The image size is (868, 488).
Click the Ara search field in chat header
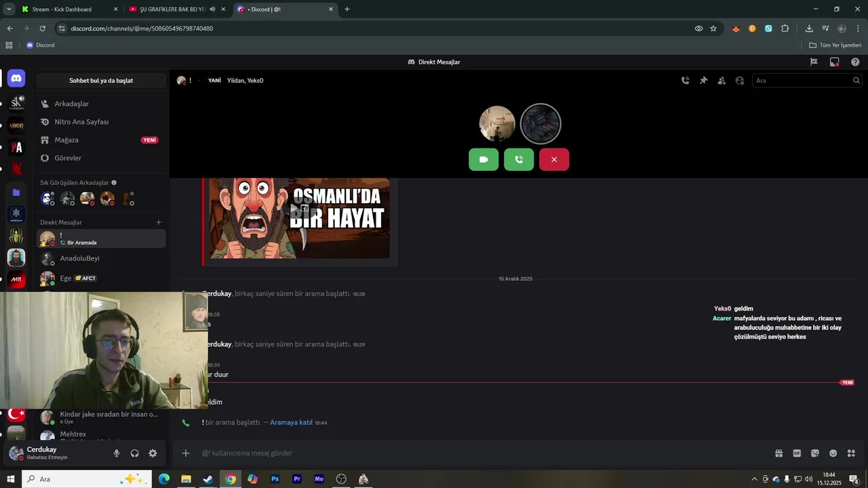[807, 81]
